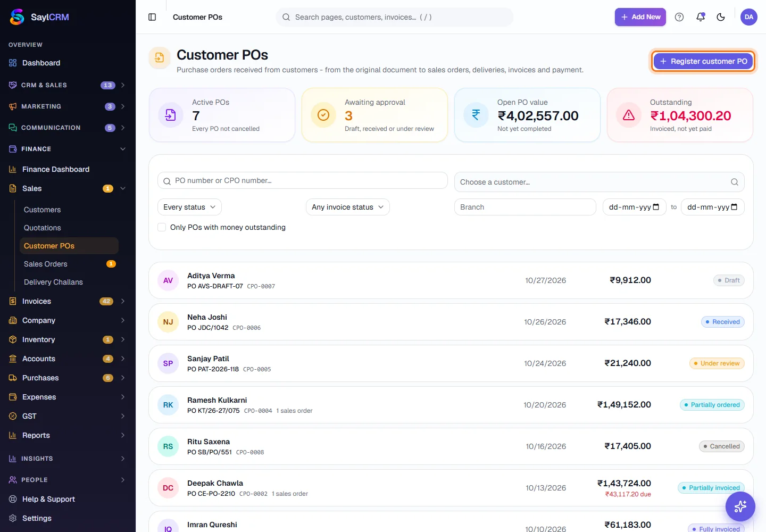Screen dimensions: 766x532
Task: Open the Quotations page
Action: [x=69, y=228]
